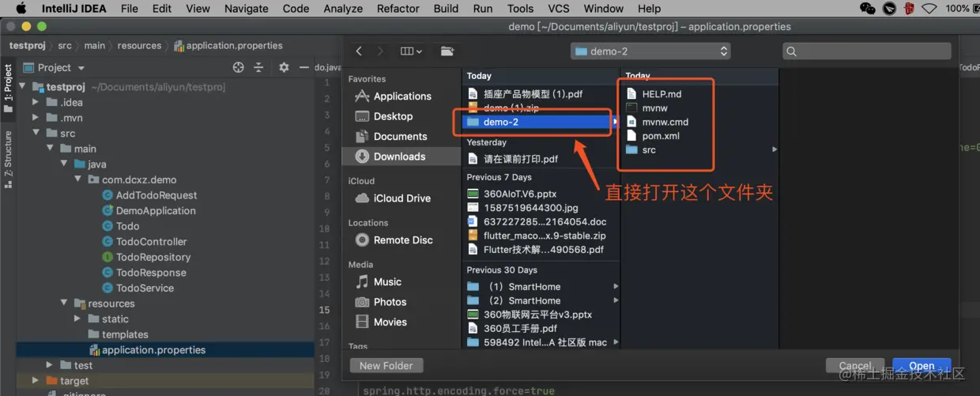This screenshot has height=396, width=980.
Task: Open the Navigate menu
Action: (247, 9)
